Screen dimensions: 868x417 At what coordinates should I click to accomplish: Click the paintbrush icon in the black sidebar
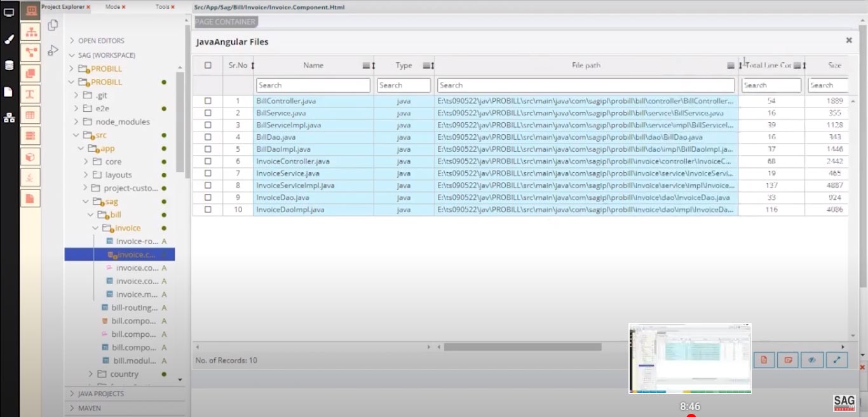9,39
